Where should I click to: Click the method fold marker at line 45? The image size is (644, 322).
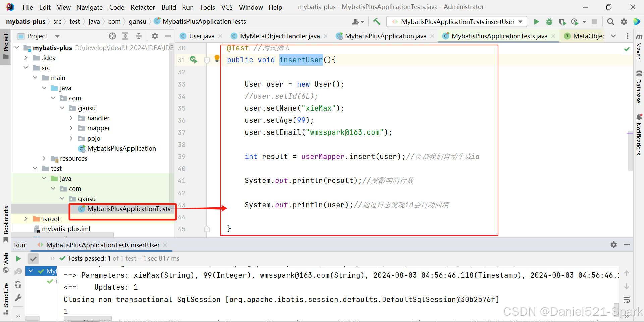click(x=207, y=229)
